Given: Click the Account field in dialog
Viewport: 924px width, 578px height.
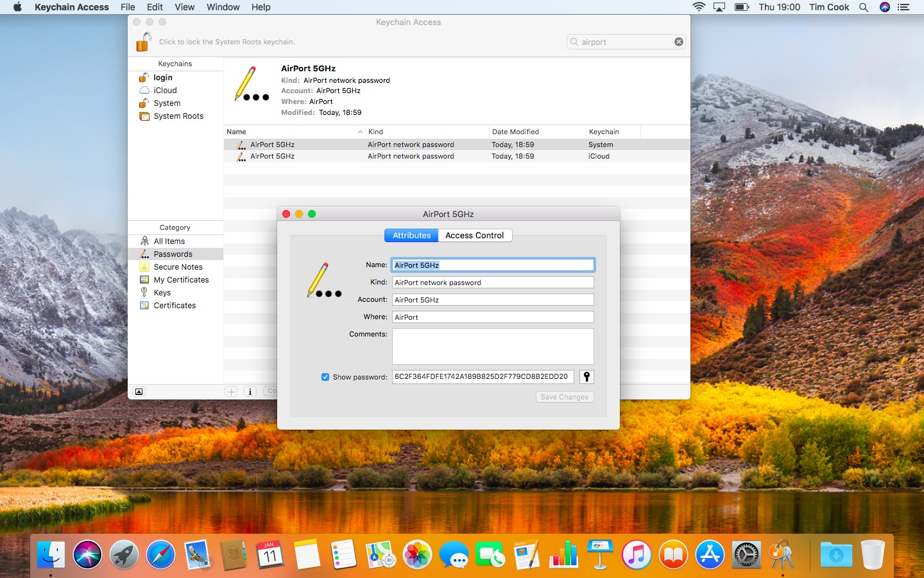Looking at the screenshot, I should [493, 300].
